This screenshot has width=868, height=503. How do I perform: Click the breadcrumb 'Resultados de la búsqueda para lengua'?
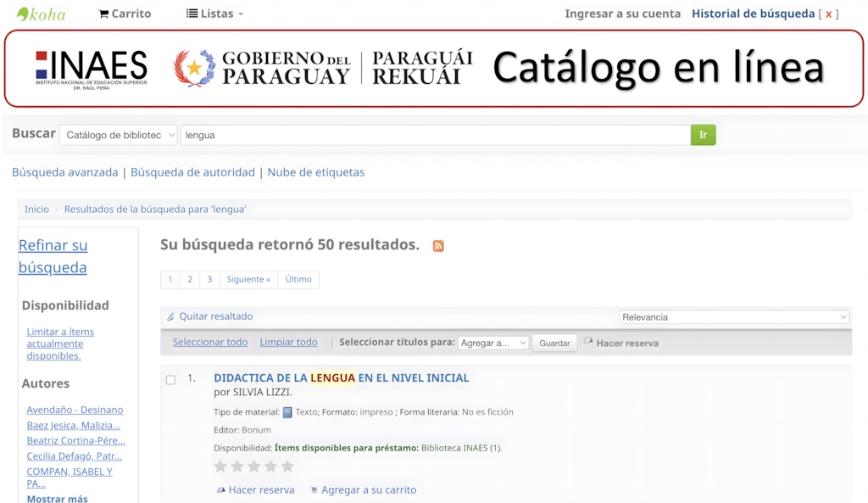155,210
